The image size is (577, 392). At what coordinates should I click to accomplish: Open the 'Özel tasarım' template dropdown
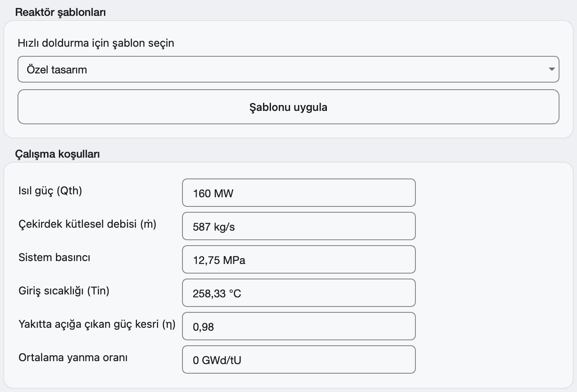click(x=288, y=69)
